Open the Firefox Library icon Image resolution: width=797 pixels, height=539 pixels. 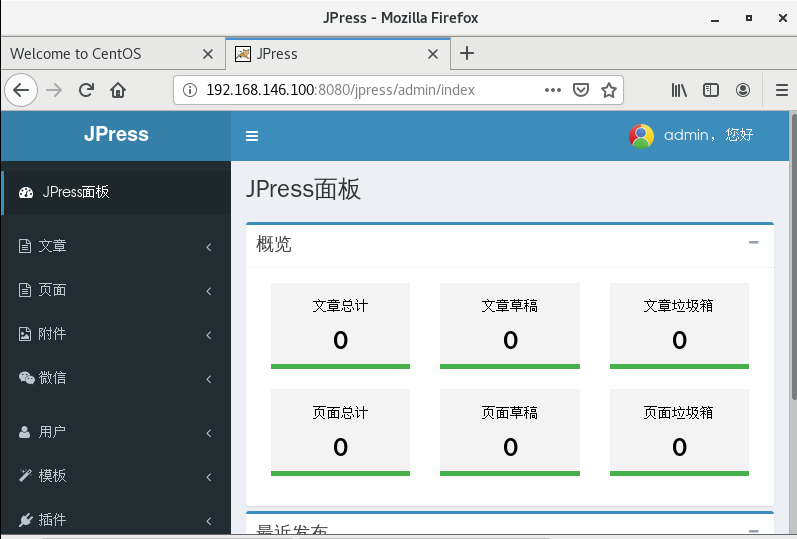679,90
